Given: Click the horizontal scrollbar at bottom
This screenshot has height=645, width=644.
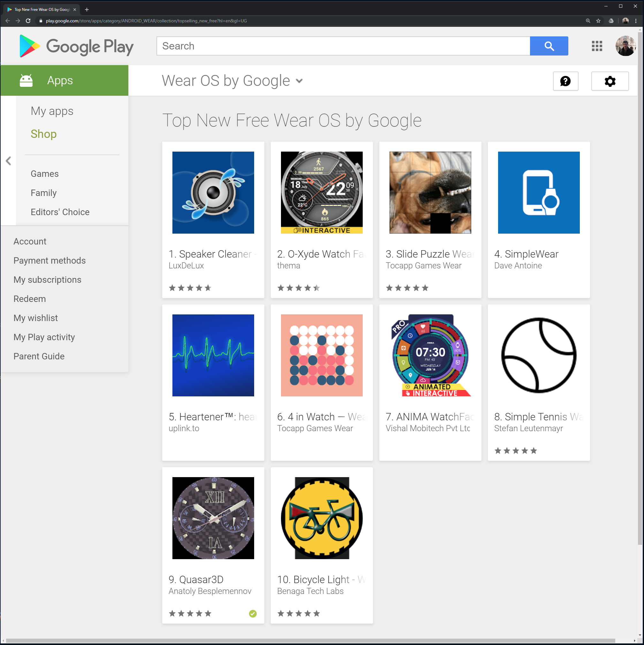Looking at the screenshot, I should pyautogui.click(x=311, y=641).
